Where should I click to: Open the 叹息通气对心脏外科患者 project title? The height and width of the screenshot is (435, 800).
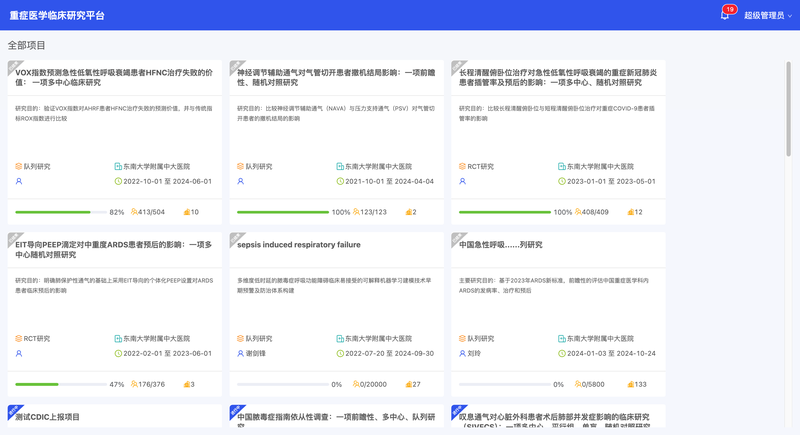tap(555, 419)
